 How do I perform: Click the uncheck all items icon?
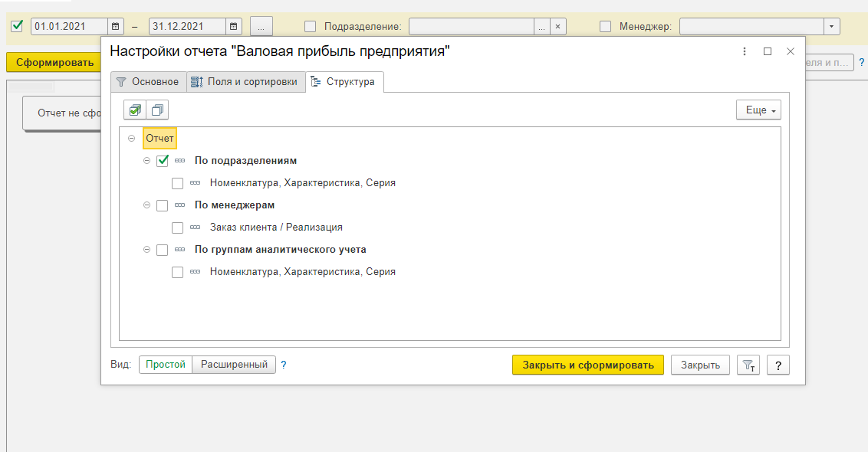tap(157, 110)
